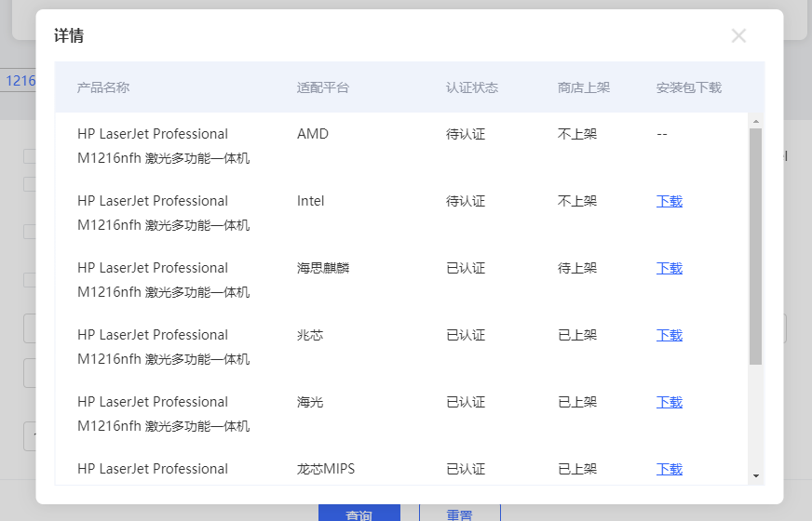Click the table's vertical scrollbar thumb
Image resolution: width=812 pixels, height=521 pixels.
point(755,247)
